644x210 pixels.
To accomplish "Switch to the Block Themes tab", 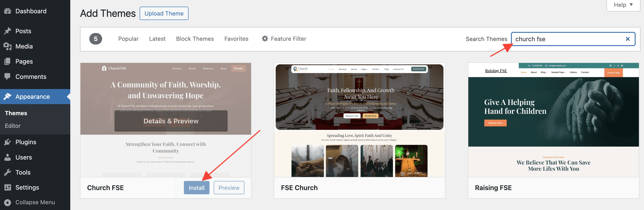I will tap(195, 39).
